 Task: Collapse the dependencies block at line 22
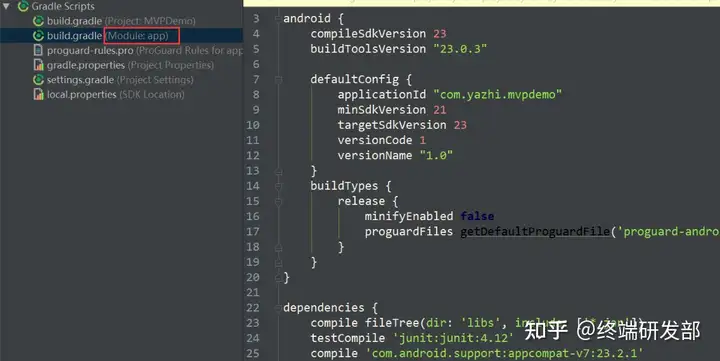pyautogui.click(x=278, y=308)
